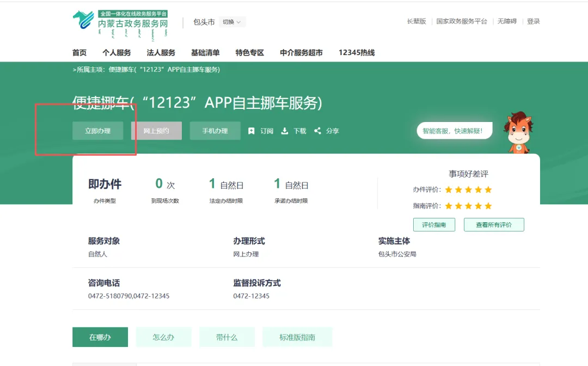Click the 登录 link
The width and height of the screenshot is (588, 366).
533,21
